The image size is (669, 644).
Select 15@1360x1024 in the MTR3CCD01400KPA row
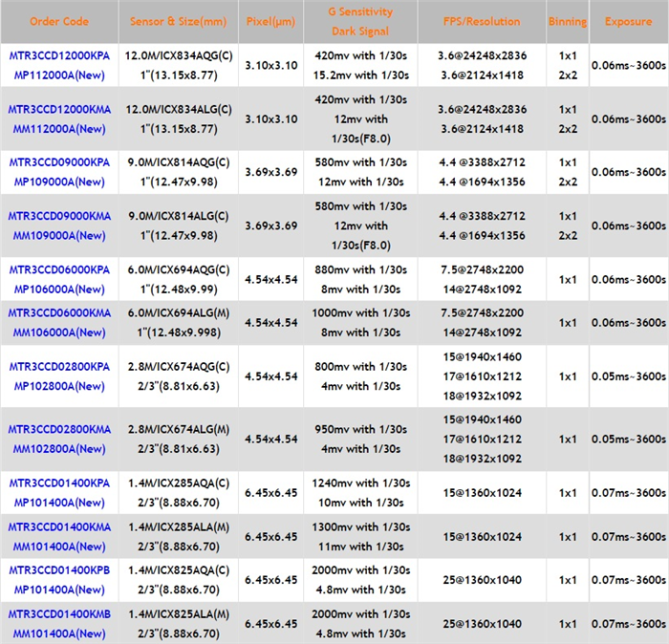[482, 493]
